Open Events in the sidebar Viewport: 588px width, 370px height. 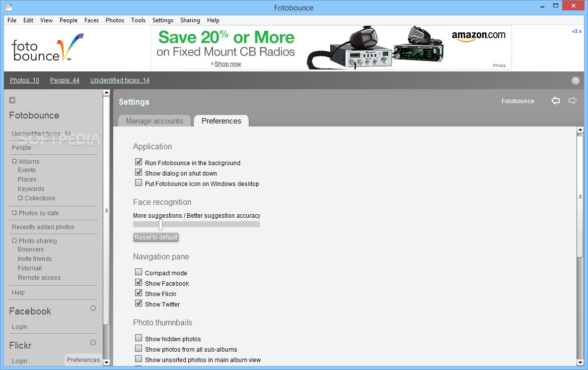click(x=27, y=170)
